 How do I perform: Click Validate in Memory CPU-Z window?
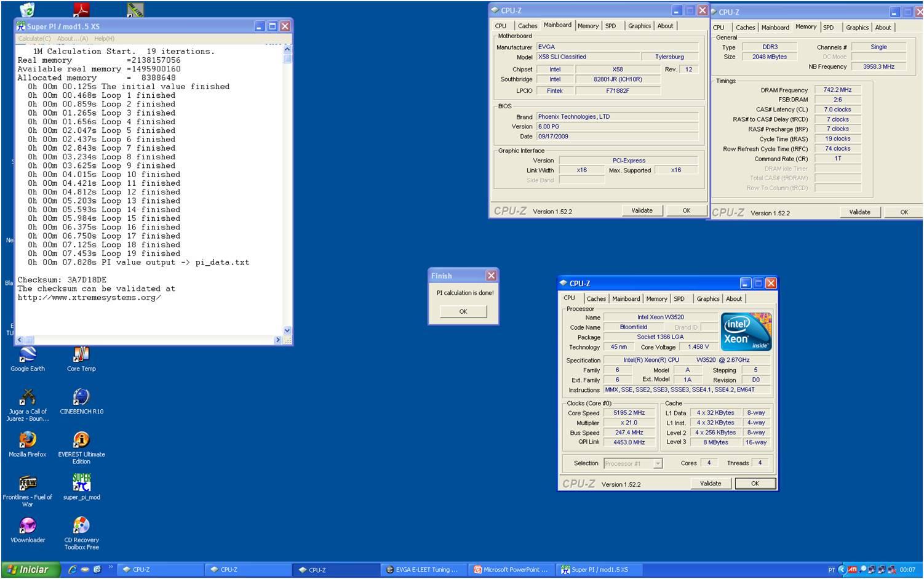[859, 212]
